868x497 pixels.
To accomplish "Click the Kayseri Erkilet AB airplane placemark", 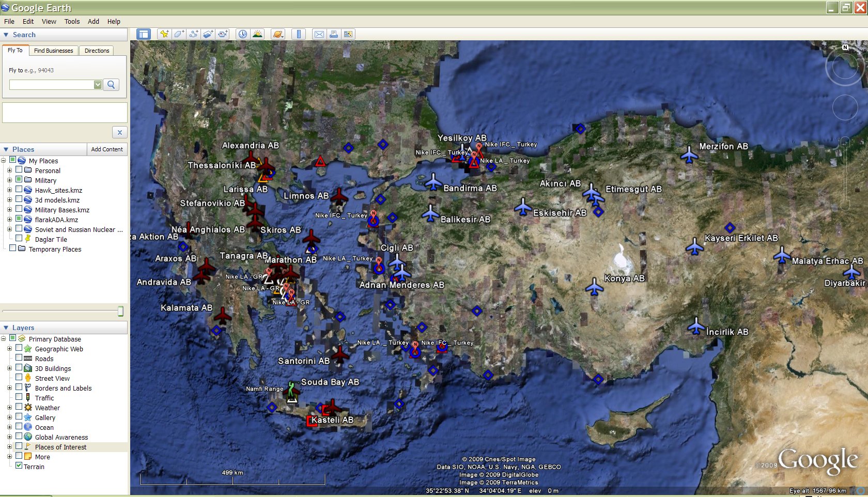I will [x=695, y=246].
